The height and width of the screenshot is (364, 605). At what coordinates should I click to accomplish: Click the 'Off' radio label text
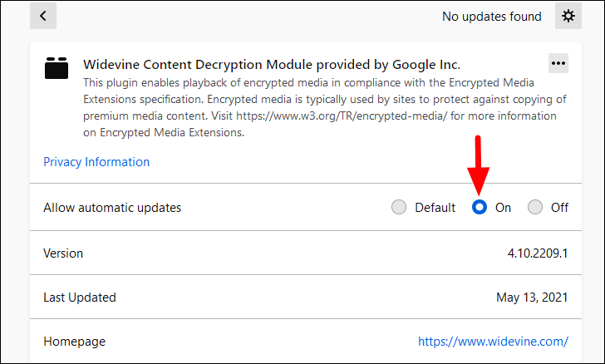coord(559,208)
